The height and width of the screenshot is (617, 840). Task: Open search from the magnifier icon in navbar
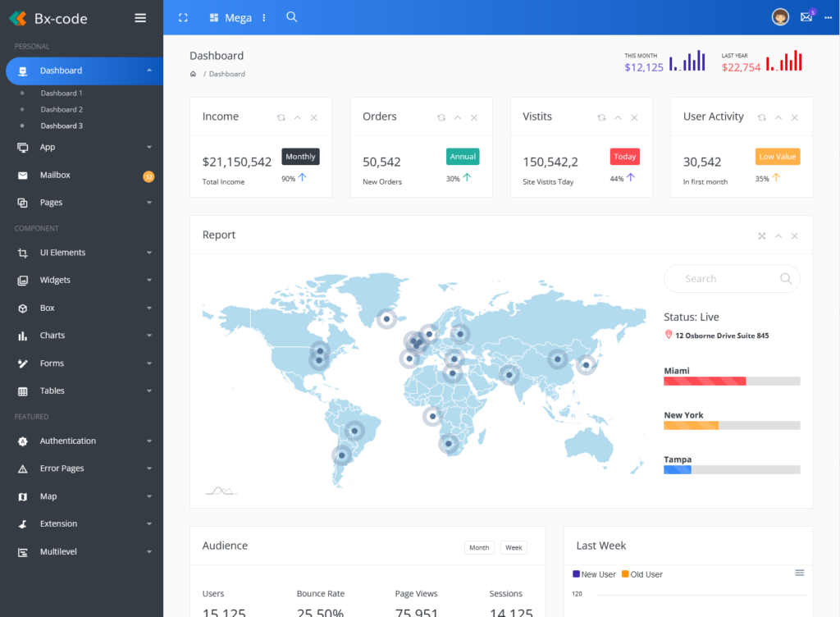pyautogui.click(x=292, y=17)
